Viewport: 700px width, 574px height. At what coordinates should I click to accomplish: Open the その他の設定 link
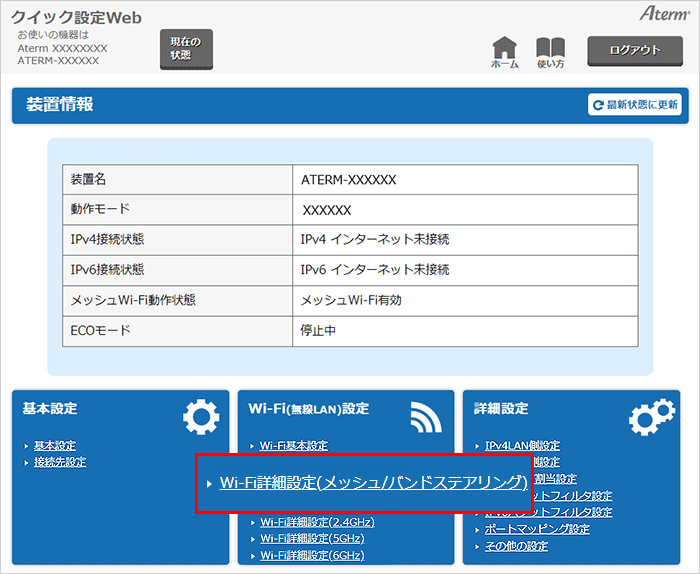tap(516, 546)
